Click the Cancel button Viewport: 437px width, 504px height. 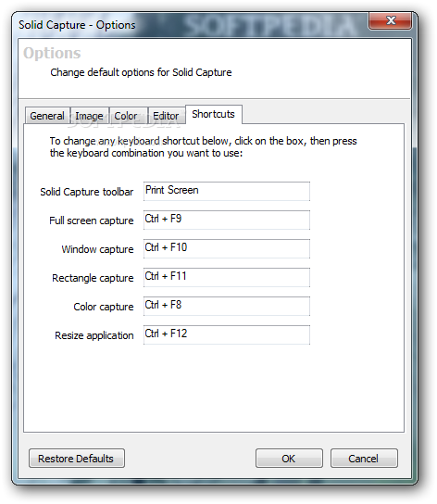(x=364, y=458)
